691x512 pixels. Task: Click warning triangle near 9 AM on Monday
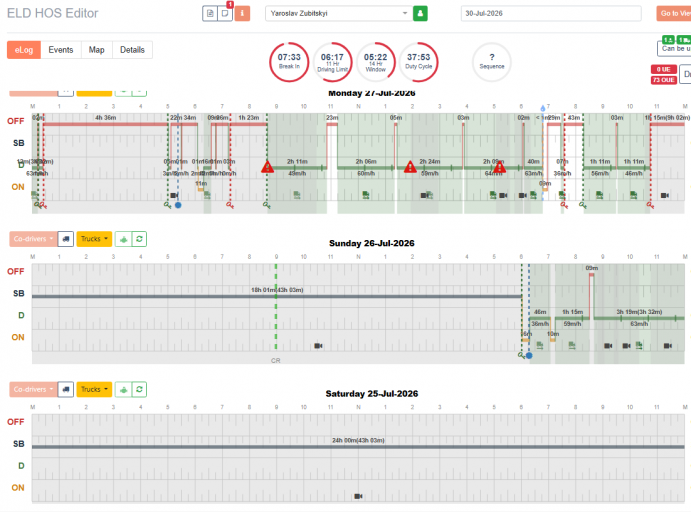[x=267, y=167]
